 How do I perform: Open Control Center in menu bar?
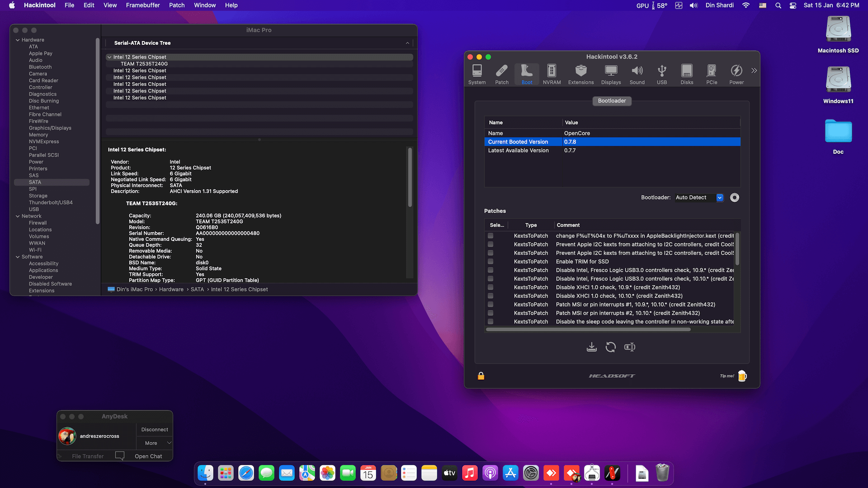[x=793, y=5]
